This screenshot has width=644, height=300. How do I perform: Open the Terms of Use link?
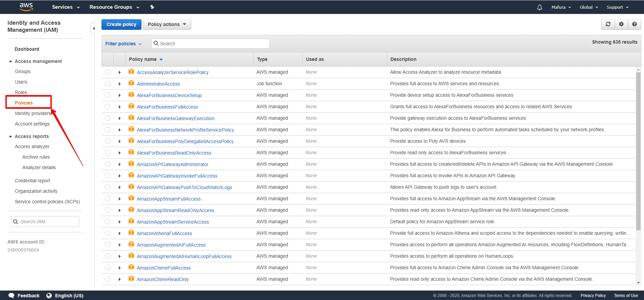coord(626,295)
